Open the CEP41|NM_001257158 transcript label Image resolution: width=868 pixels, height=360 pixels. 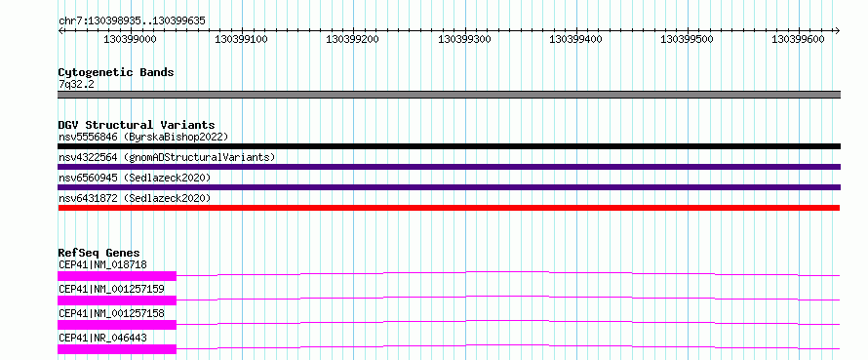(111, 313)
